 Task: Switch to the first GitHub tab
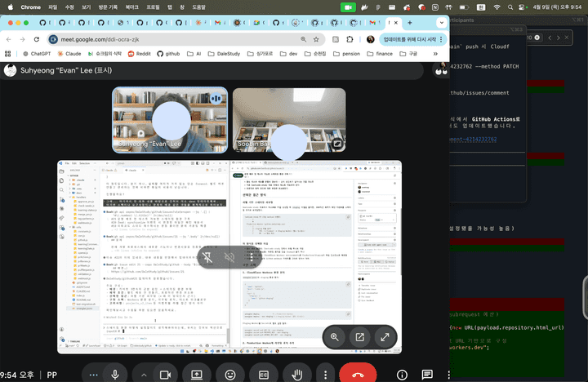pos(44,23)
